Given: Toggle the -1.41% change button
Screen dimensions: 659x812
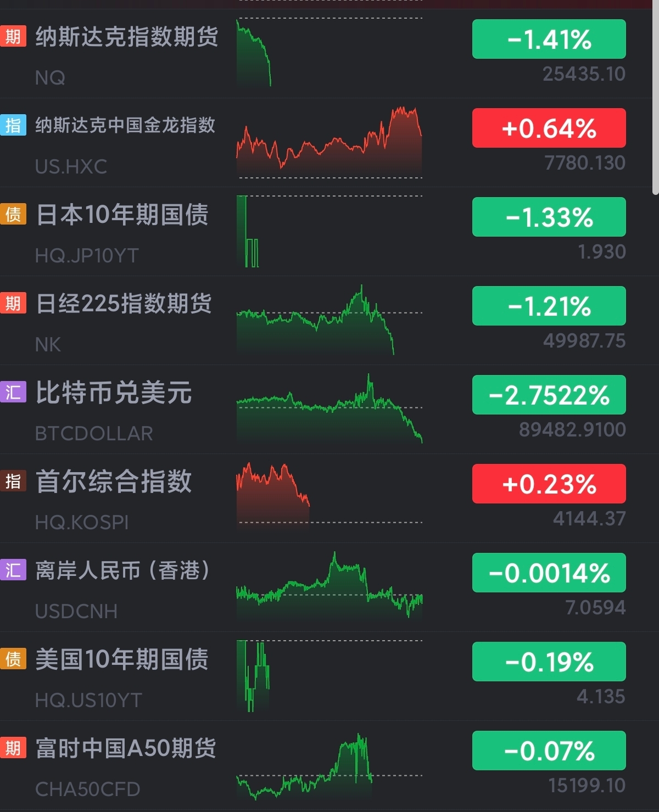Looking at the screenshot, I should pos(549,39).
